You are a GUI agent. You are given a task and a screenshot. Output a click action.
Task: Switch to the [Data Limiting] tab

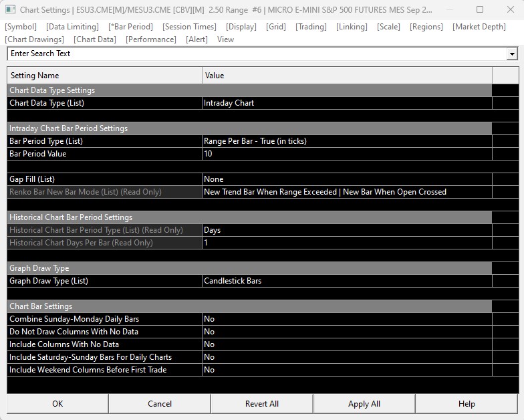[72, 27]
